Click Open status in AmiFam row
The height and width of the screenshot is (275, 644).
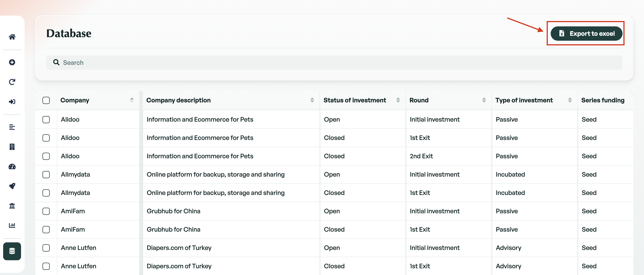click(x=332, y=211)
